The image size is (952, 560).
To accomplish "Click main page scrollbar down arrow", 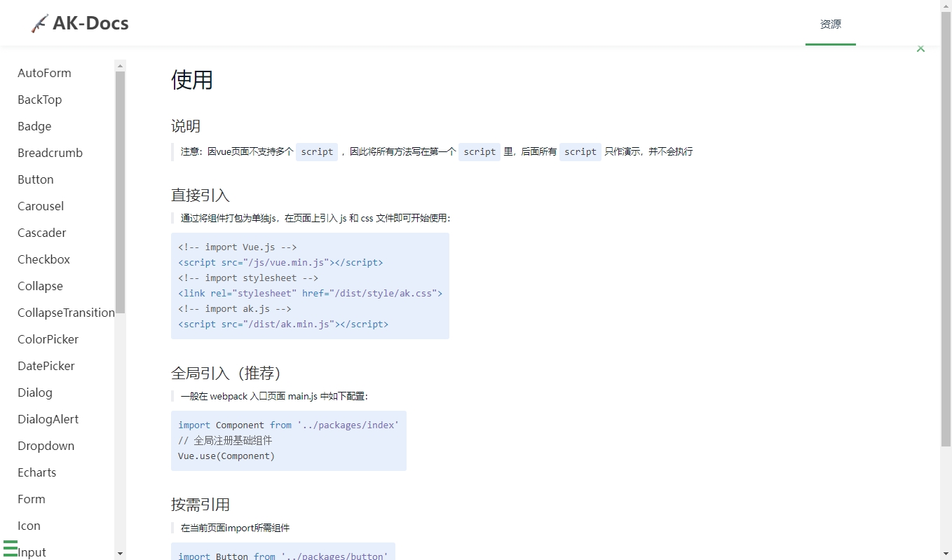I will point(946,554).
